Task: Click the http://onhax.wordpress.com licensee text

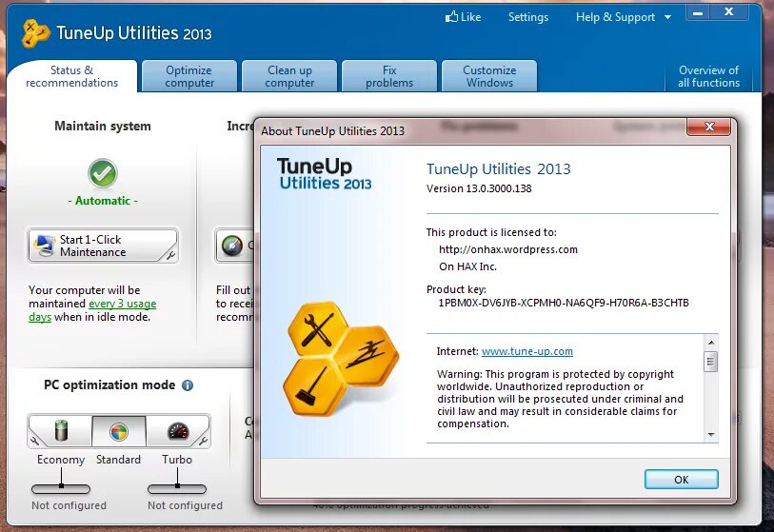Action: [508, 249]
